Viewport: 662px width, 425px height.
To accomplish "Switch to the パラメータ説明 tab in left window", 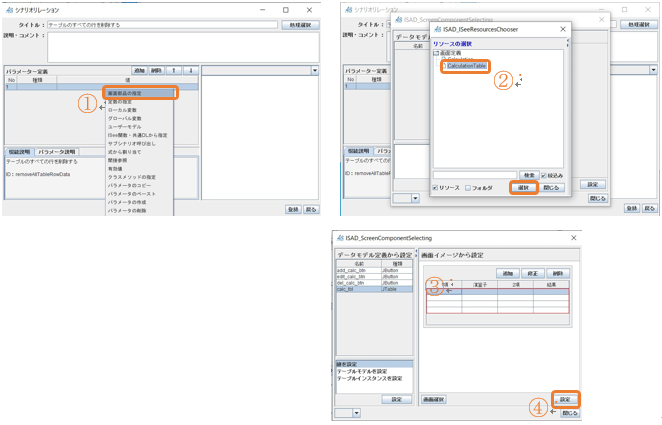I will tap(57, 152).
